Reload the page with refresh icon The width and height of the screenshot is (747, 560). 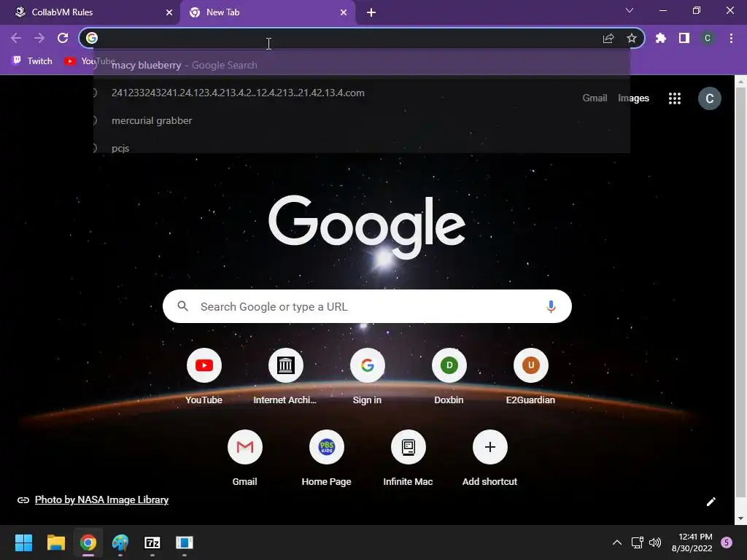tap(63, 38)
